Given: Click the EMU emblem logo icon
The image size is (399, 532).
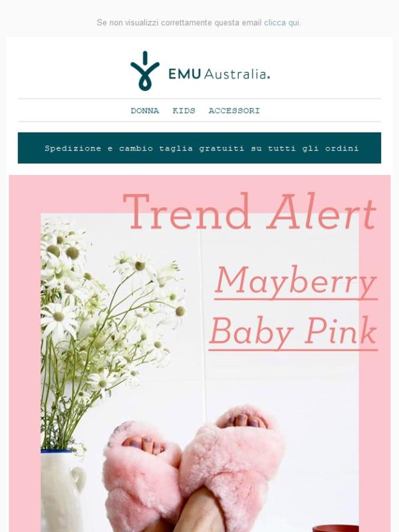Looking at the screenshot, I should 145,71.
